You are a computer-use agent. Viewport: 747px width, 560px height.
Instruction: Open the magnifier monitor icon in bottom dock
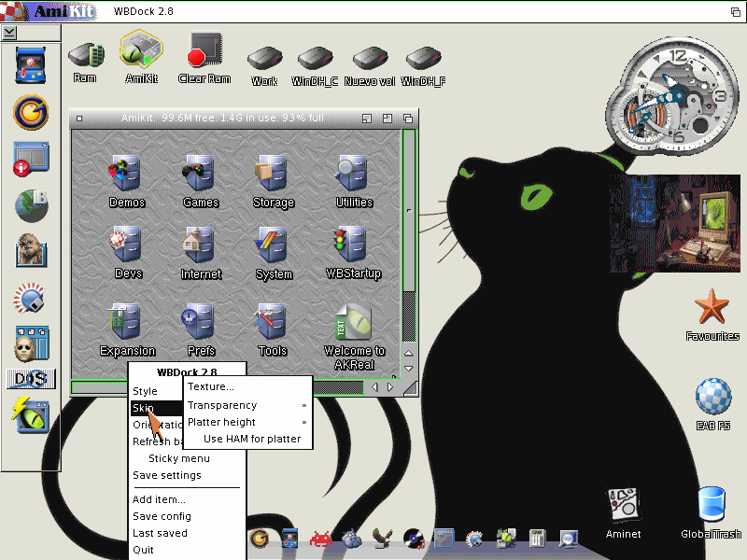pos(568,539)
